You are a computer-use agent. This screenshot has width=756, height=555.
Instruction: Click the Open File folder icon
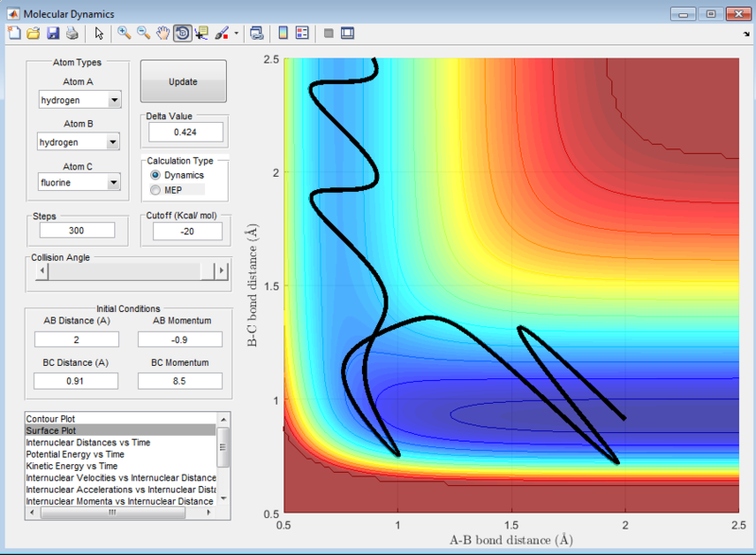[33, 33]
